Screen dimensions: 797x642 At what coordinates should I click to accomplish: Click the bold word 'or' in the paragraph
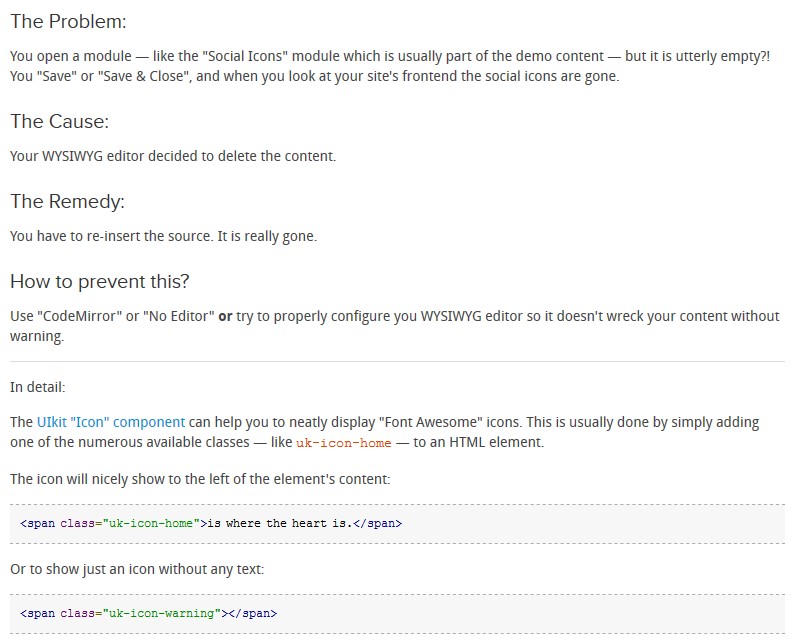pos(225,316)
